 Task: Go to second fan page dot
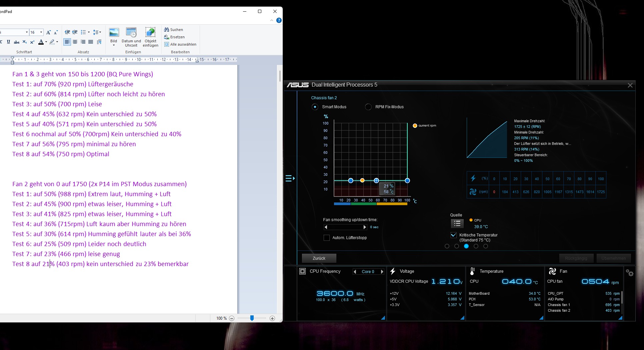pyautogui.click(x=457, y=246)
